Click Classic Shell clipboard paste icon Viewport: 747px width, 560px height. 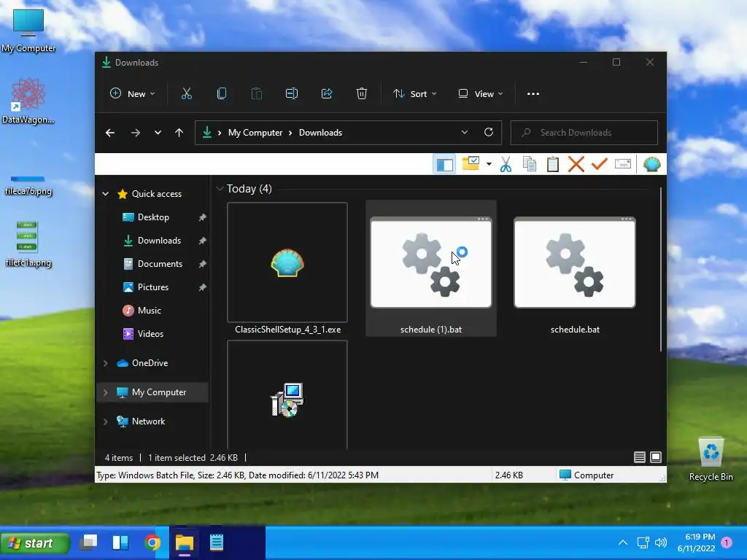point(553,164)
